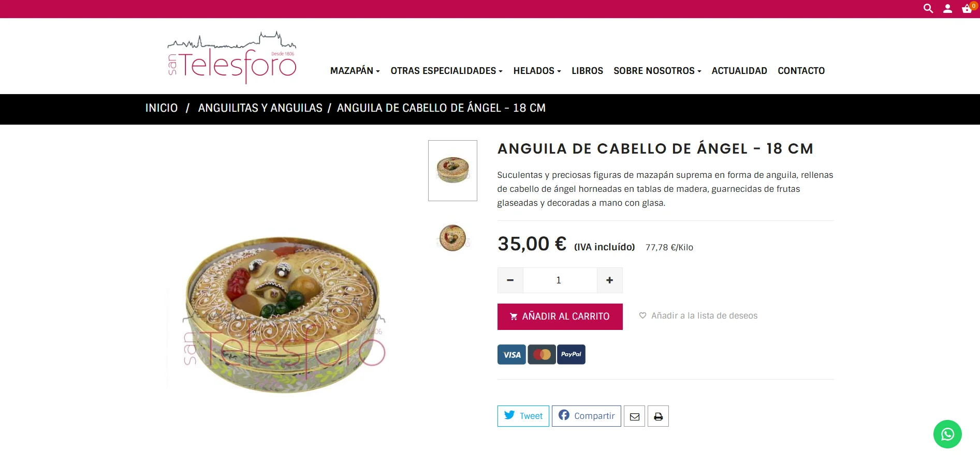The height and width of the screenshot is (467, 980).
Task: Share on Twitter with Tweet
Action: pyautogui.click(x=523, y=416)
